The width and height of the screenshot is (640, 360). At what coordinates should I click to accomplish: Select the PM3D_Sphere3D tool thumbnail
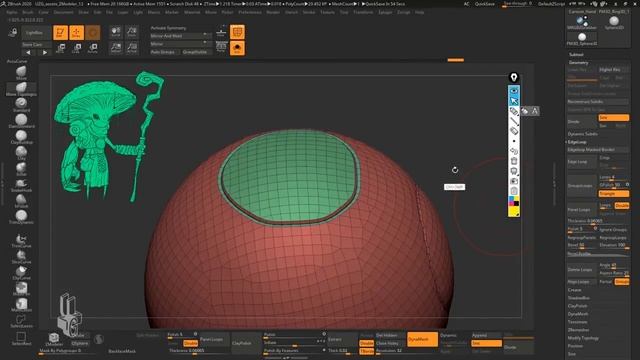[x=582, y=38]
